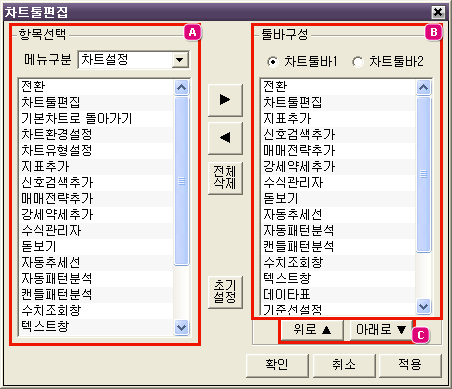Select 매매전략추가 in the 항목선택 list

97,198
